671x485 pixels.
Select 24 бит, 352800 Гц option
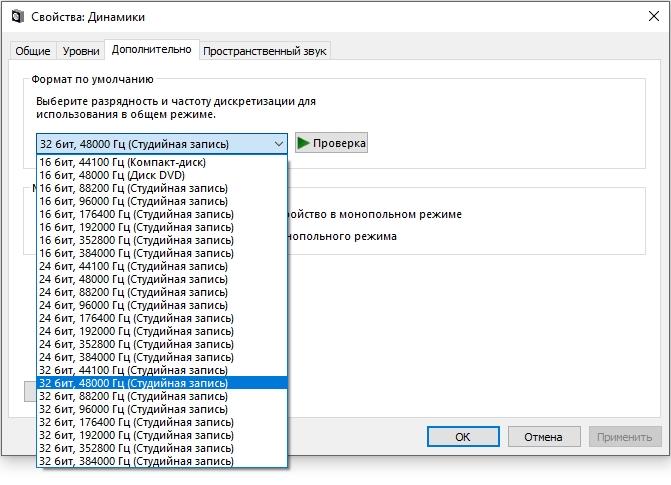(x=162, y=344)
